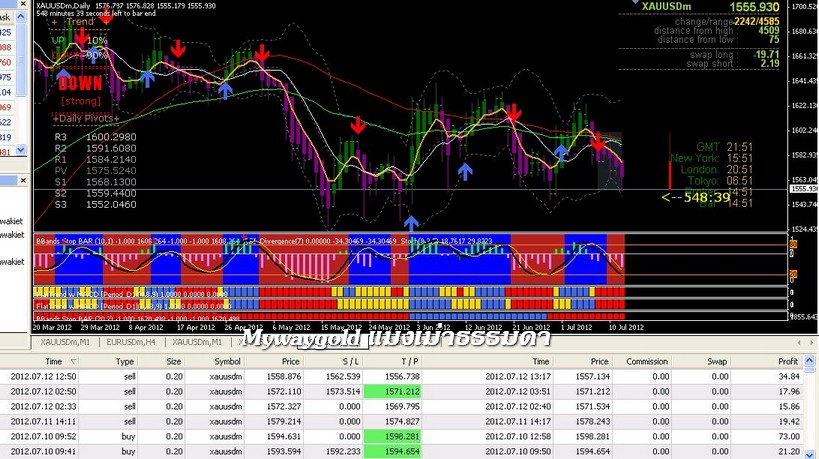
Task: Click the blue buy arrow at the chart's lowest point
Action: tap(411, 220)
